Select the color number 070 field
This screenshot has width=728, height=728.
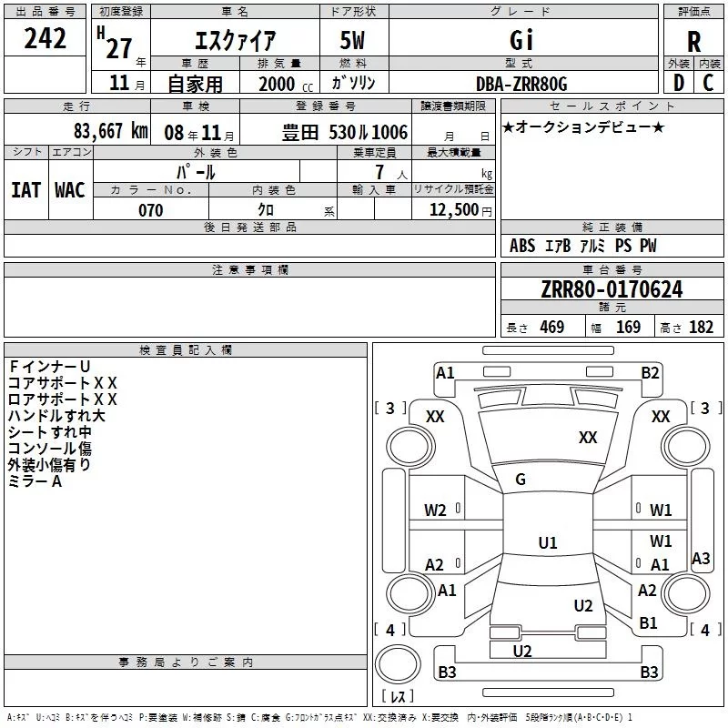pyautogui.click(x=150, y=210)
